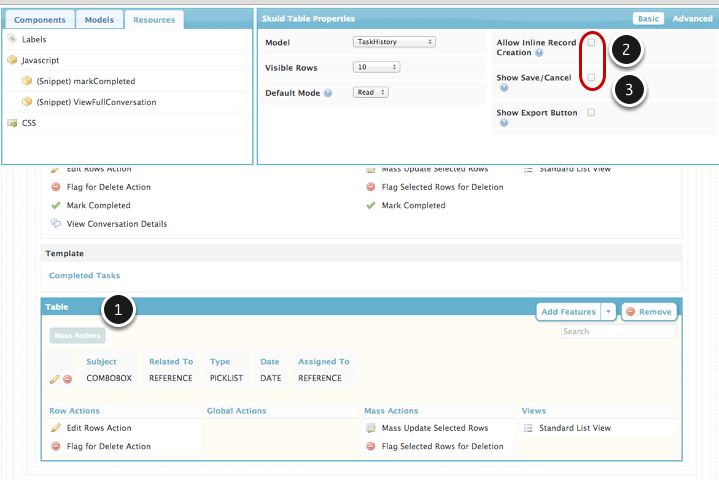Check the Show Export Button option
Image resolution: width=719 pixels, height=480 pixels.
[592, 113]
